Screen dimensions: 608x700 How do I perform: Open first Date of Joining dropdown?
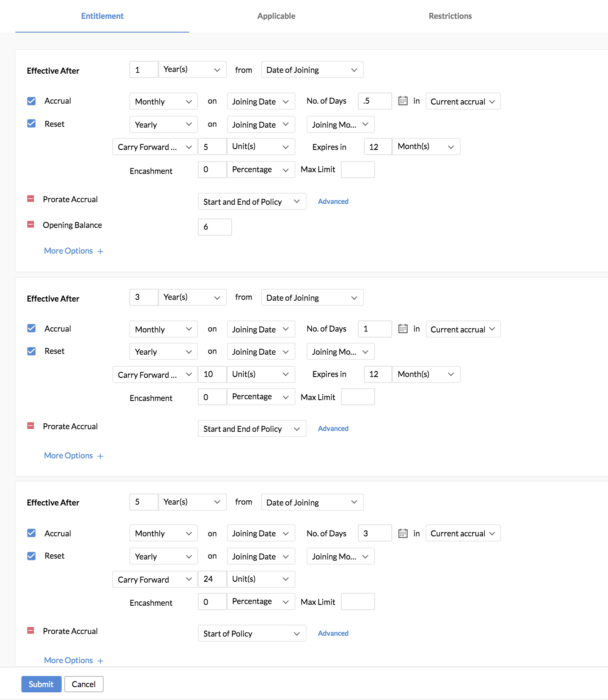pos(312,70)
